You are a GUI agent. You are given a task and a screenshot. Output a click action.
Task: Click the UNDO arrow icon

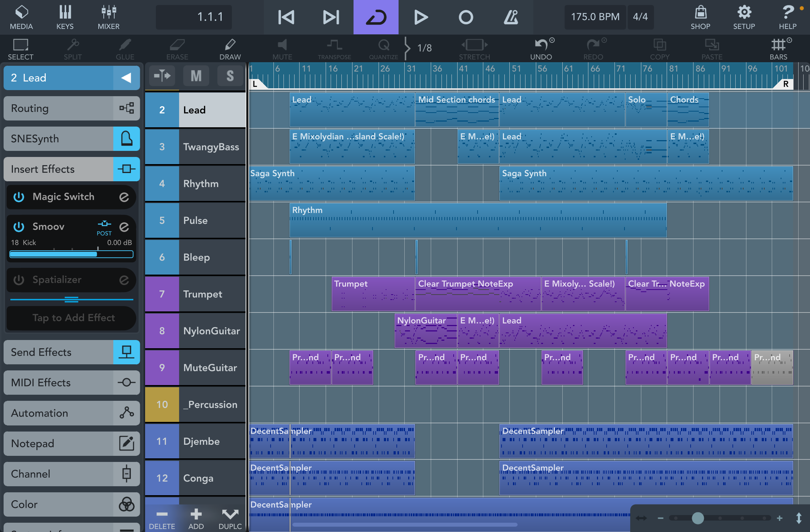tap(540, 45)
